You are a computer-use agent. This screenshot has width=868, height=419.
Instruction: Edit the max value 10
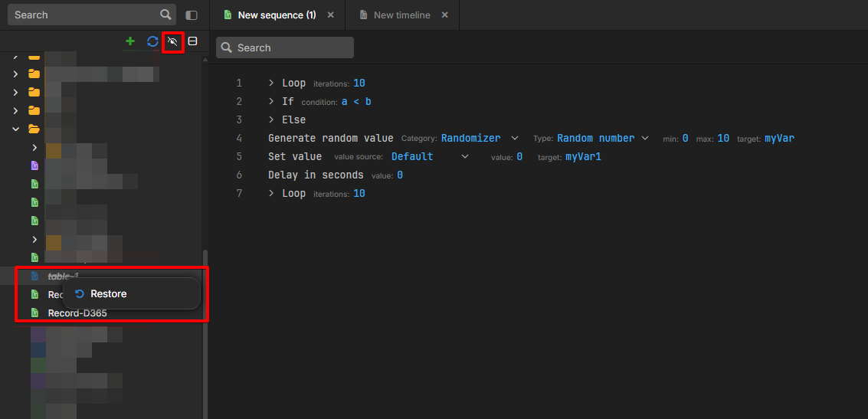723,138
